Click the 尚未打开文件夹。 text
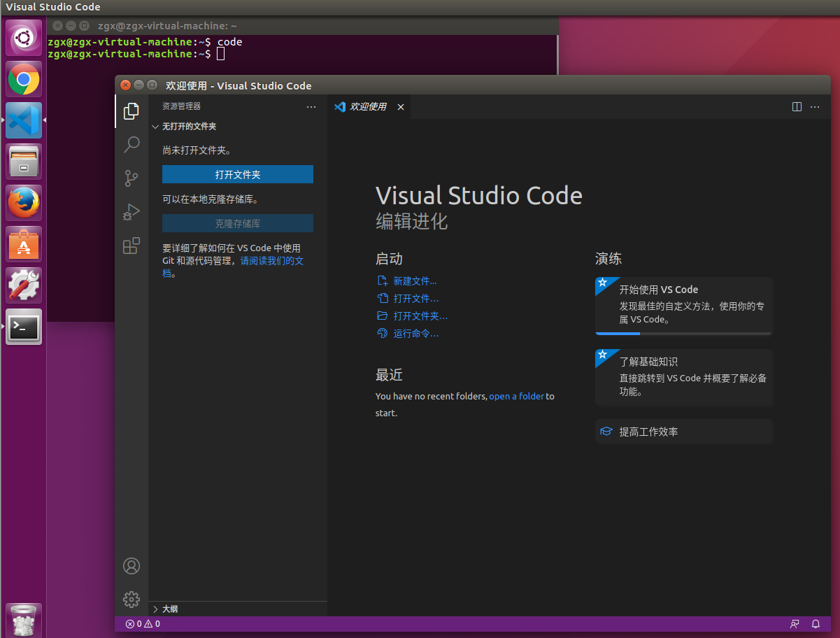The image size is (840, 638). (x=197, y=150)
